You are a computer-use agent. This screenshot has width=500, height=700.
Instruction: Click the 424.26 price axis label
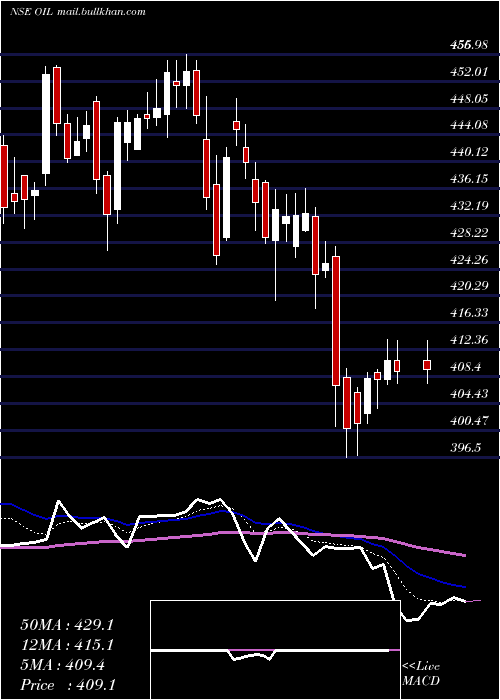pos(469,259)
